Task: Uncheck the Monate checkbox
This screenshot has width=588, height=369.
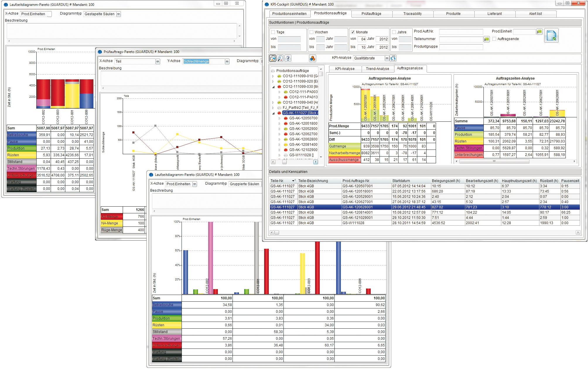Action: [x=353, y=32]
